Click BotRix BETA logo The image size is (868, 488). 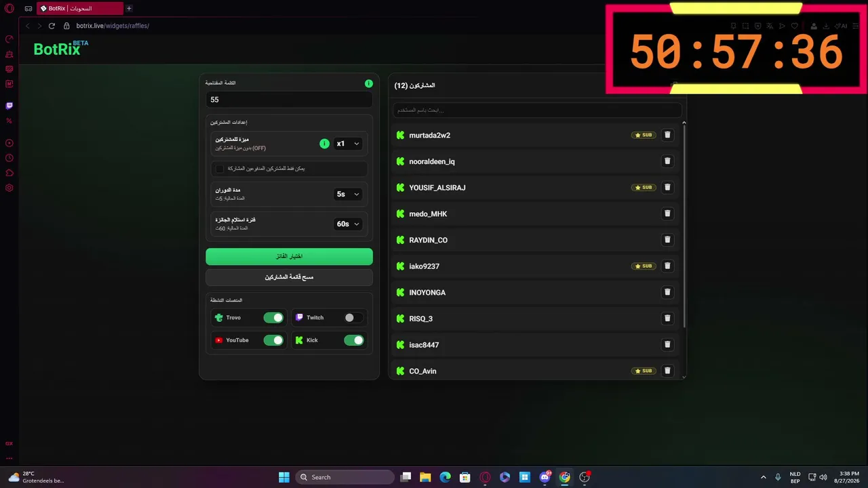60,48
